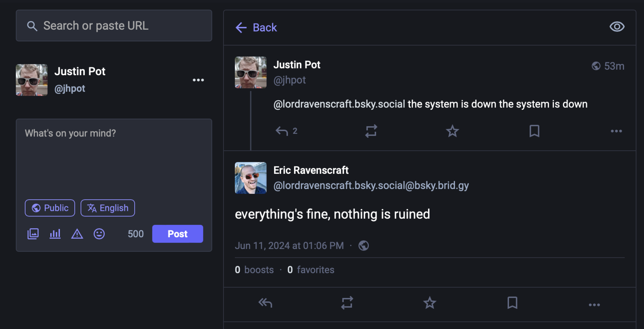
Task: Reply to Justin Pot's post
Action: [281, 131]
